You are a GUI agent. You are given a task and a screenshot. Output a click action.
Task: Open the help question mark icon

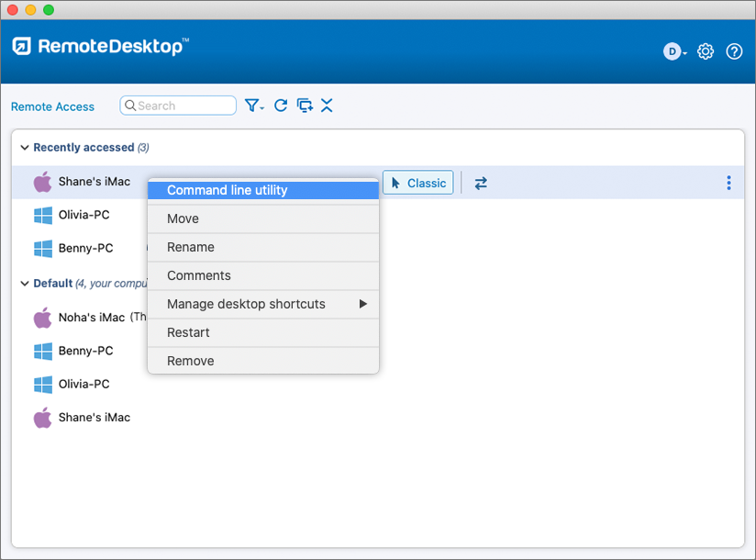734,51
